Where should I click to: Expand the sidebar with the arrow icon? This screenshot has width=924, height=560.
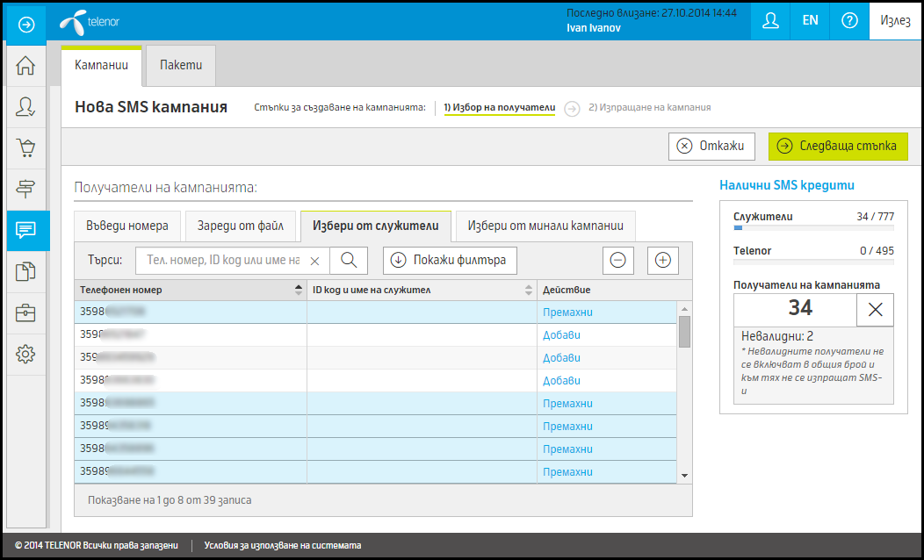pos(26,25)
